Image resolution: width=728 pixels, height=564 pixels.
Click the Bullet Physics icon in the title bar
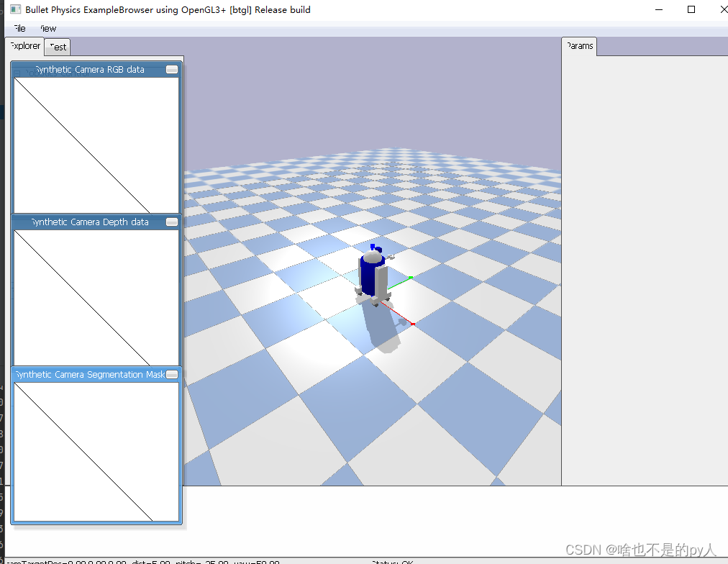14,9
